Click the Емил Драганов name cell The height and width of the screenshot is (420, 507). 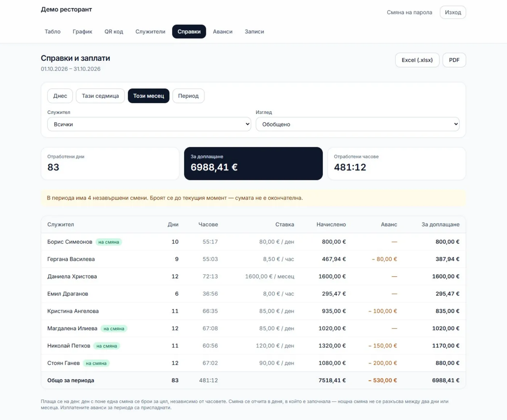coord(68,294)
